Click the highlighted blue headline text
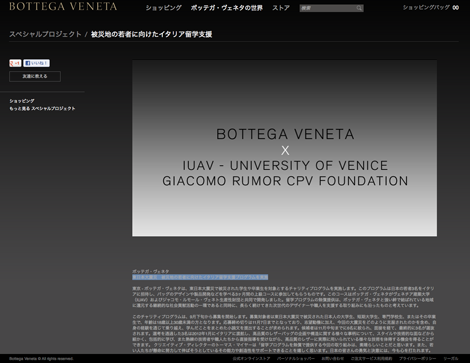The width and height of the screenshot is (470, 363). click(x=200, y=277)
